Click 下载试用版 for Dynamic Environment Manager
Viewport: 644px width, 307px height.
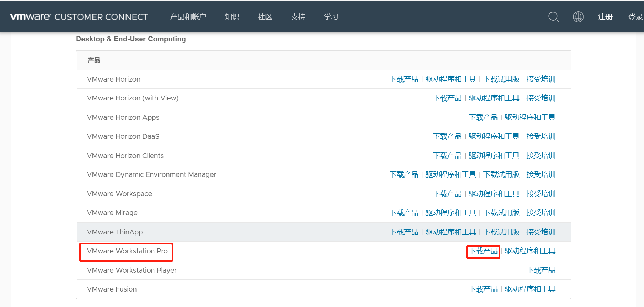[501, 174]
